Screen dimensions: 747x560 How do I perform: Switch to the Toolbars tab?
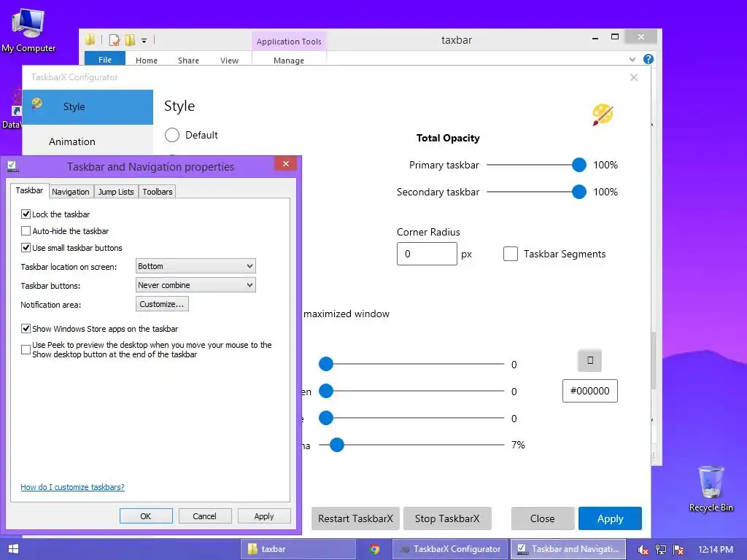158,192
